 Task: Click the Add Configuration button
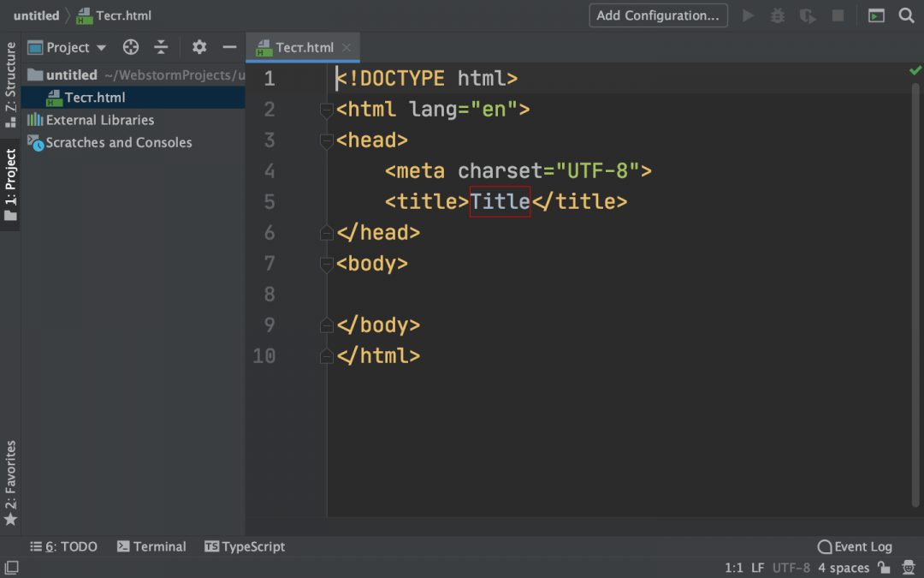pos(658,15)
